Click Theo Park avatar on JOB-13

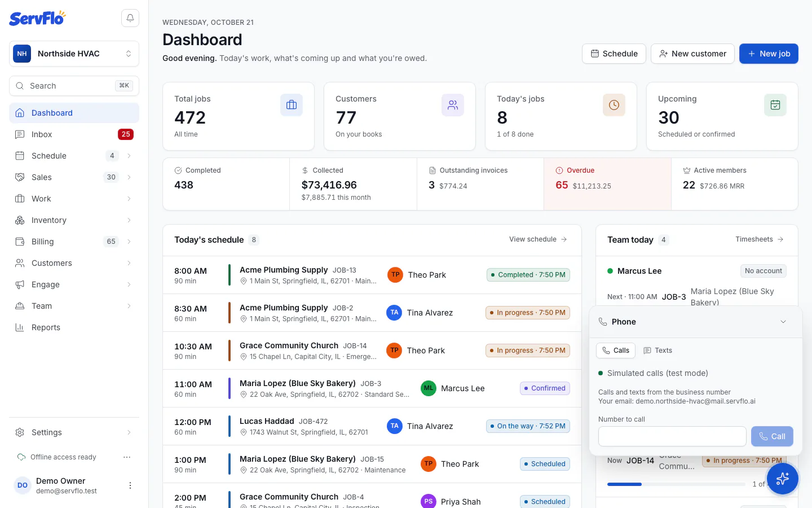click(395, 275)
